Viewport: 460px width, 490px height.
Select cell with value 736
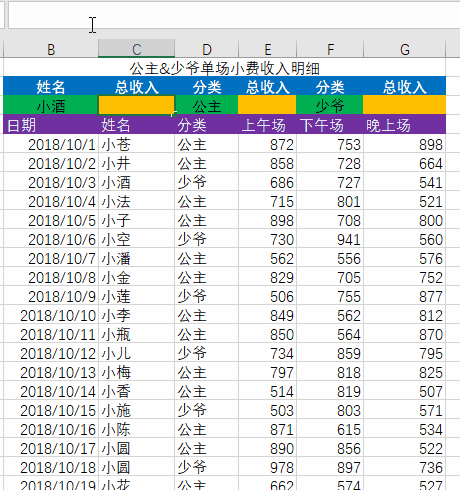click(x=404, y=466)
